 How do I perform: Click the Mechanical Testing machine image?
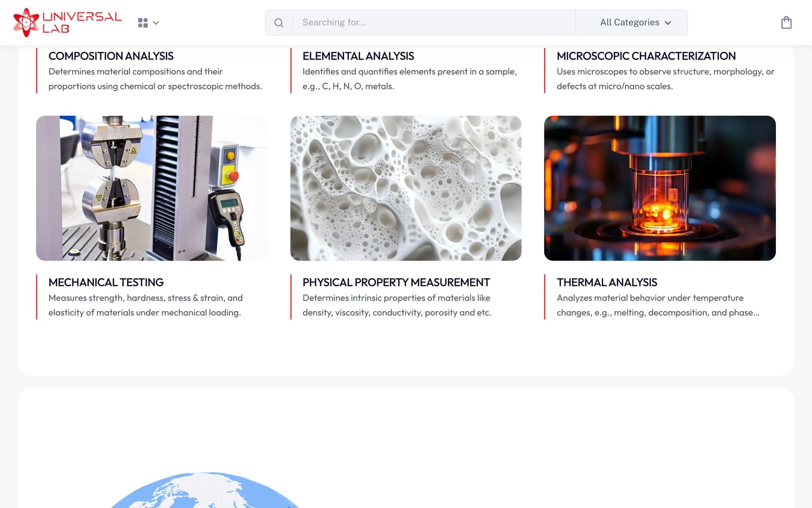(152, 188)
